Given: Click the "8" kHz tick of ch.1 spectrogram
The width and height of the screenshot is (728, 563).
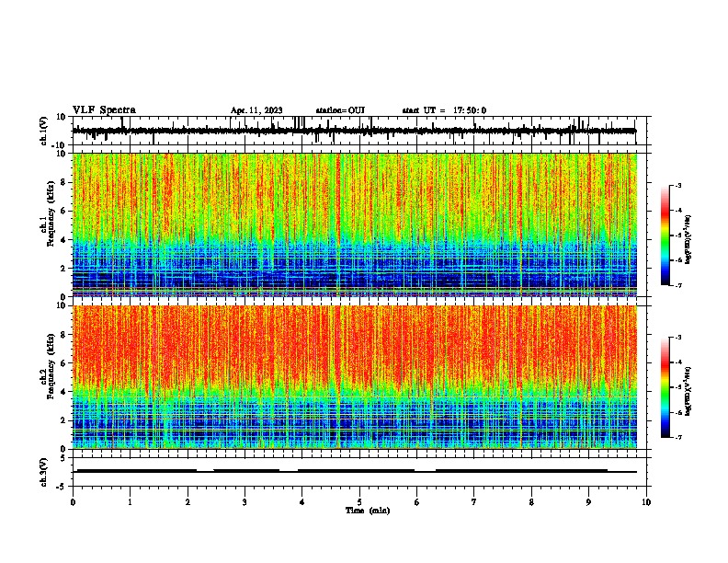Looking at the screenshot, I should [63, 182].
